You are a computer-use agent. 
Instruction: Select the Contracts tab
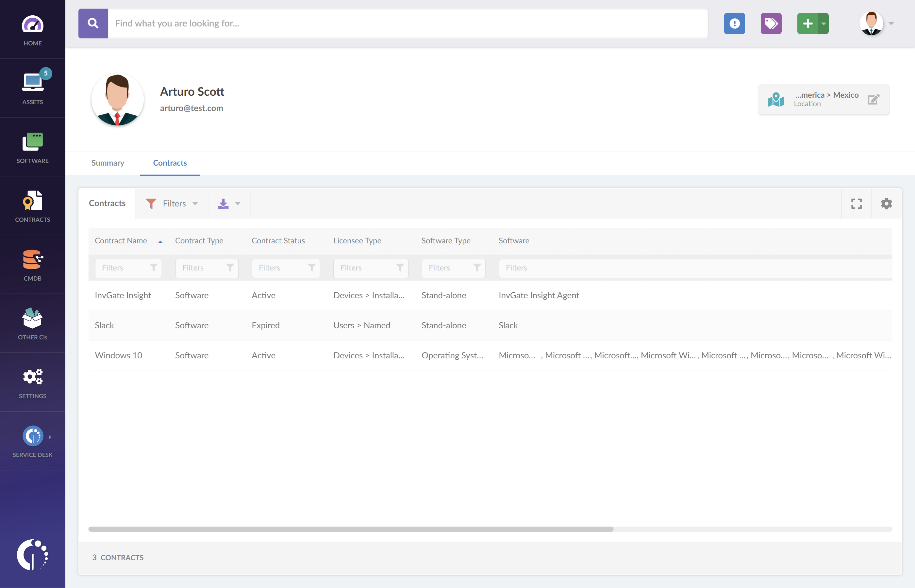pyautogui.click(x=170, y=163)
